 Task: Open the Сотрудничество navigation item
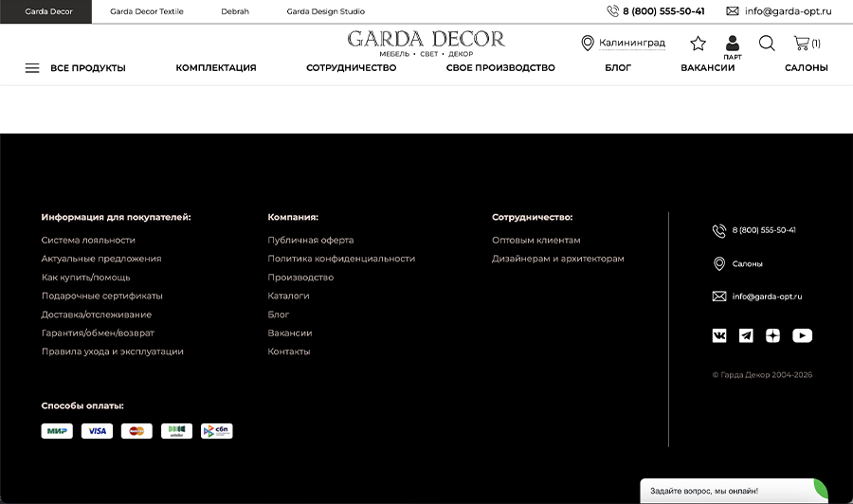[x=352, y=68]
